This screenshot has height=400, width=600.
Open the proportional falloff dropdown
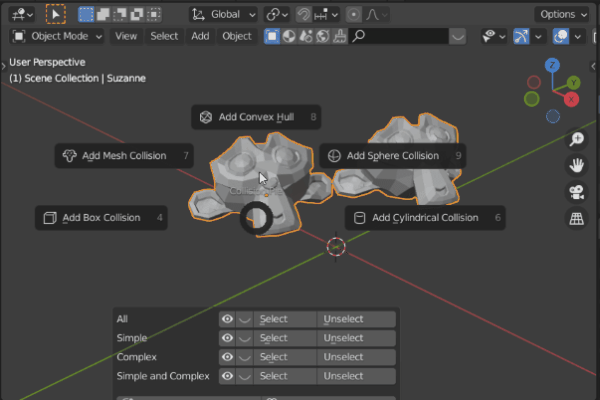tap(377, 15)
